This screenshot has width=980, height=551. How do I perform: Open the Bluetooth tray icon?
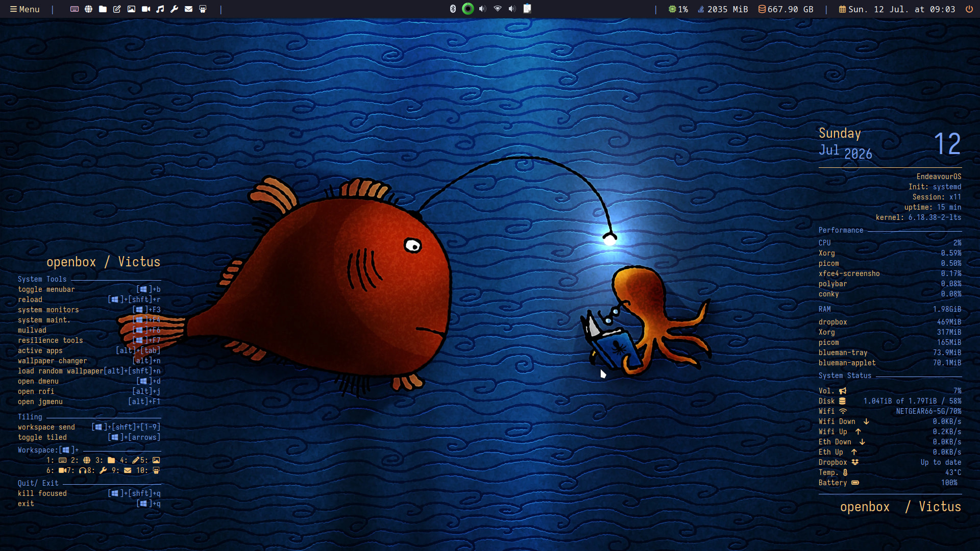(x=453, y=9)
